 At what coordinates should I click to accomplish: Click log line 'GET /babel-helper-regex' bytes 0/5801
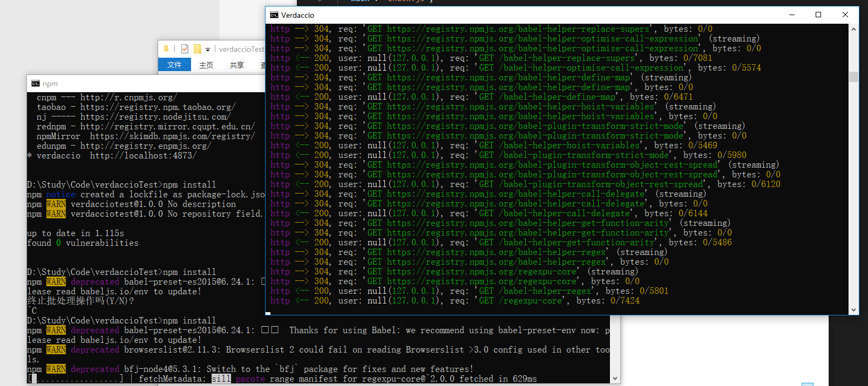point(469,291)
